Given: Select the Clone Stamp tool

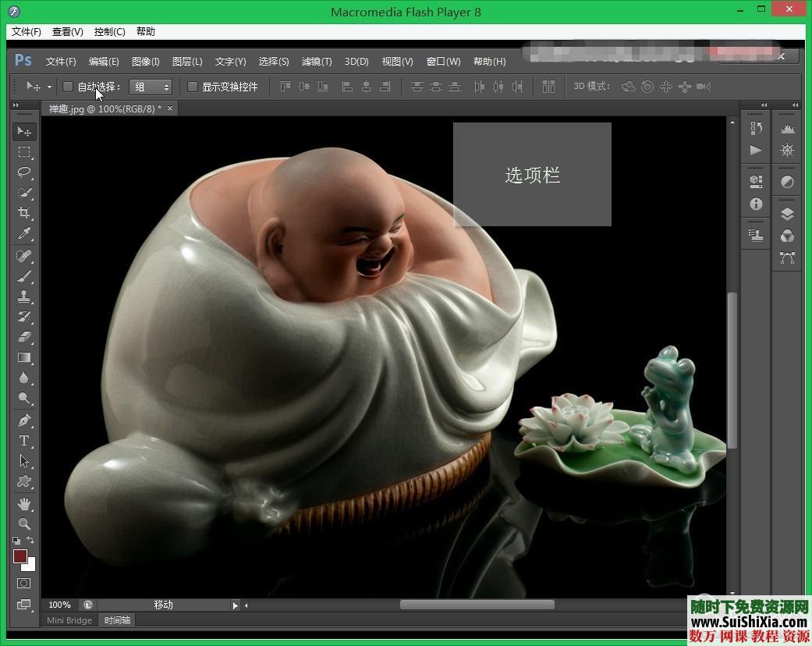Looking at the screenshot, I should click(24, 296).
